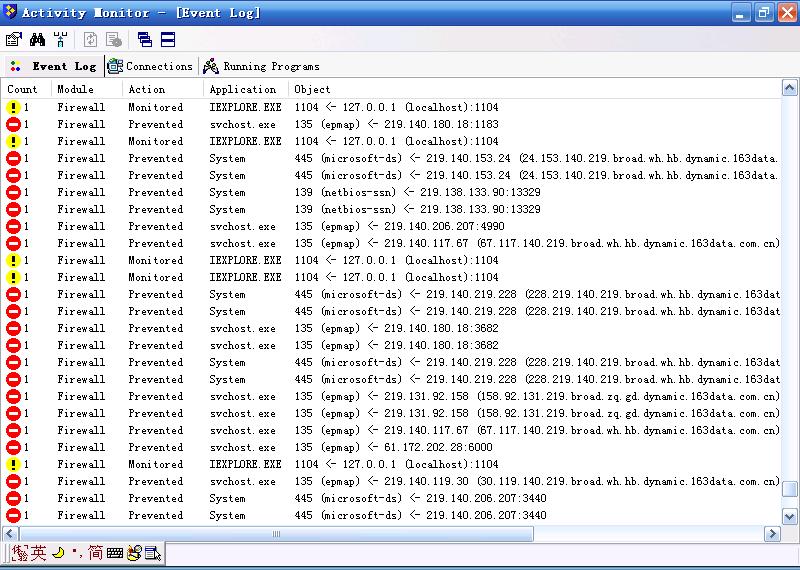Cascade windows using toolbar icon
The image size is (800, 570).
(144, 39)
